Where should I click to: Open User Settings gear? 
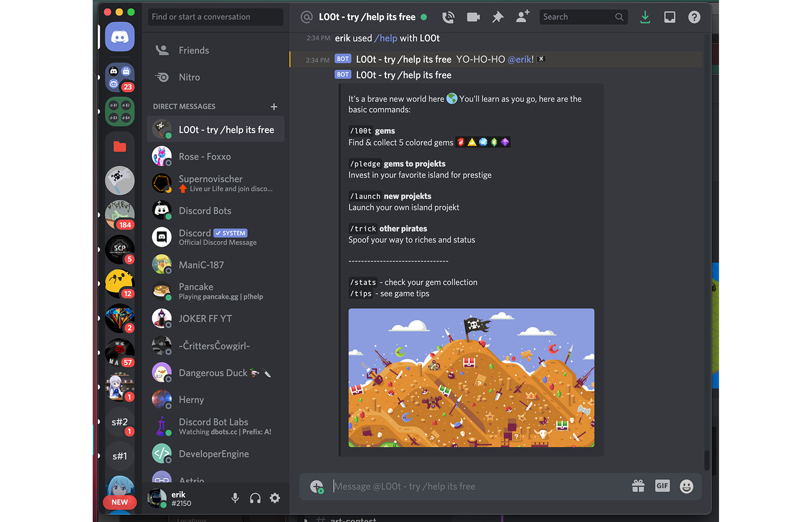point(275,498)
